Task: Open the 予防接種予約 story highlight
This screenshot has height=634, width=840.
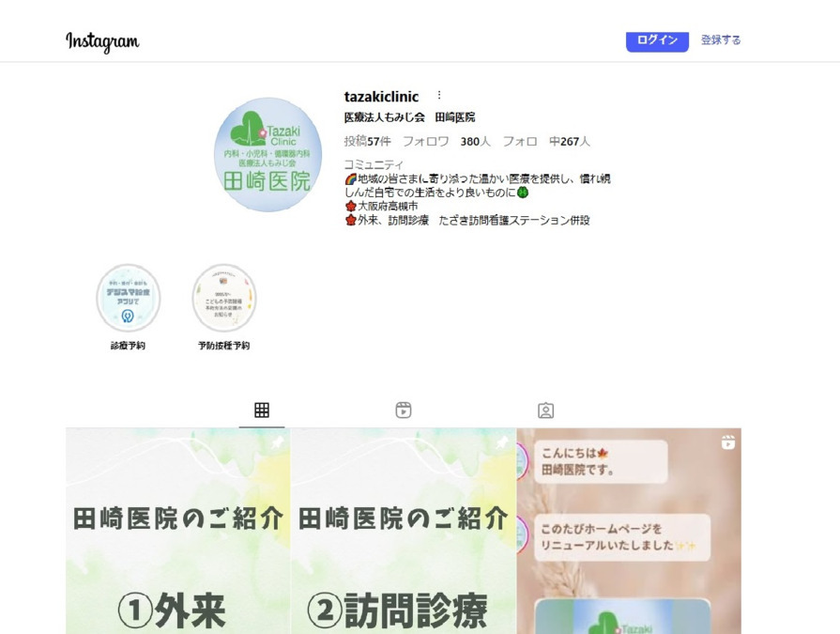Action: click(x=224, y=298)
